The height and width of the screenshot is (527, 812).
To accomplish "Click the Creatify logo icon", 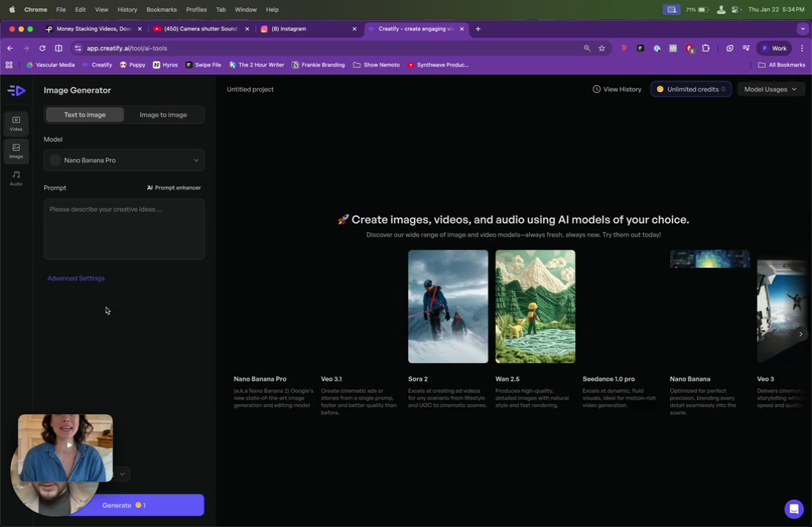I will pyautogui.click(x=16, y=90).
